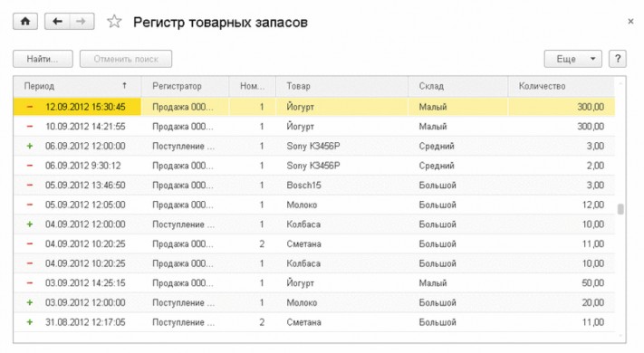
Task: Click plus icon of 31.08.2012 12:17:05 row
Action: pyautogui.click(x=30, y=322)
